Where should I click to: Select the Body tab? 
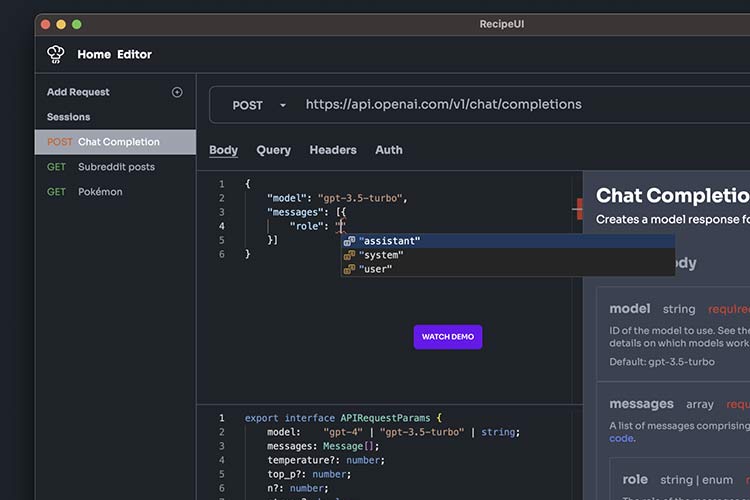coord(223,150)
